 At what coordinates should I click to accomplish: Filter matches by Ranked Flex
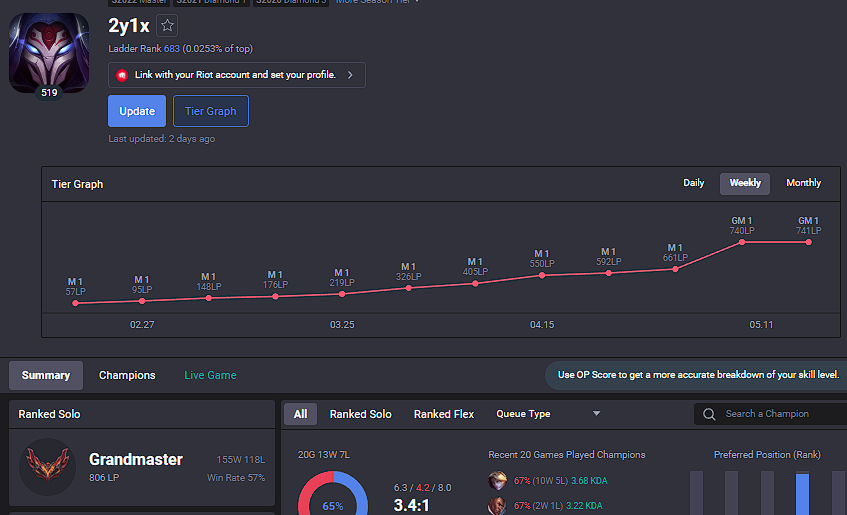[x=443, y=414]
